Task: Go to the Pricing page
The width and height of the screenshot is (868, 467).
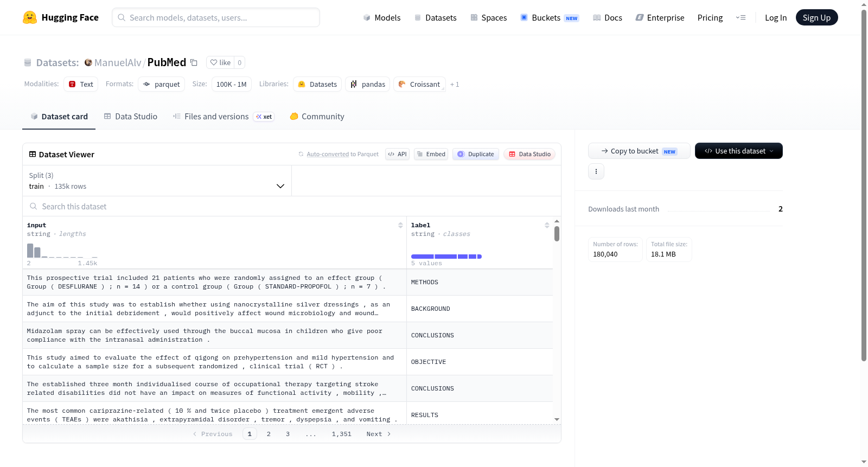Action: point(710,17)
